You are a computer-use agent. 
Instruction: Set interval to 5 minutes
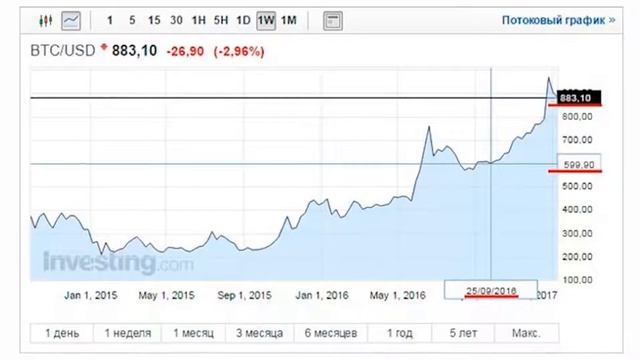pos(132,20)
